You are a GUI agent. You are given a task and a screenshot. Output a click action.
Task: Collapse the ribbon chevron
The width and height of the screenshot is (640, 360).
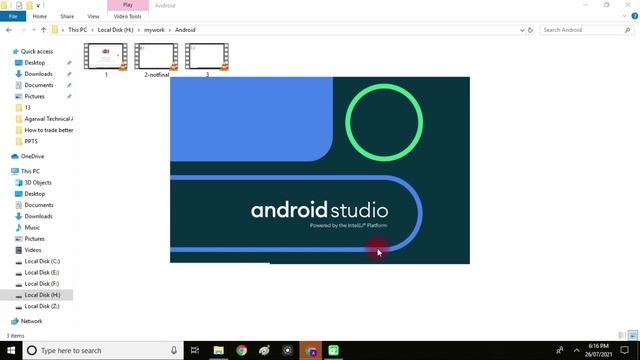click(x=624, y=16)
